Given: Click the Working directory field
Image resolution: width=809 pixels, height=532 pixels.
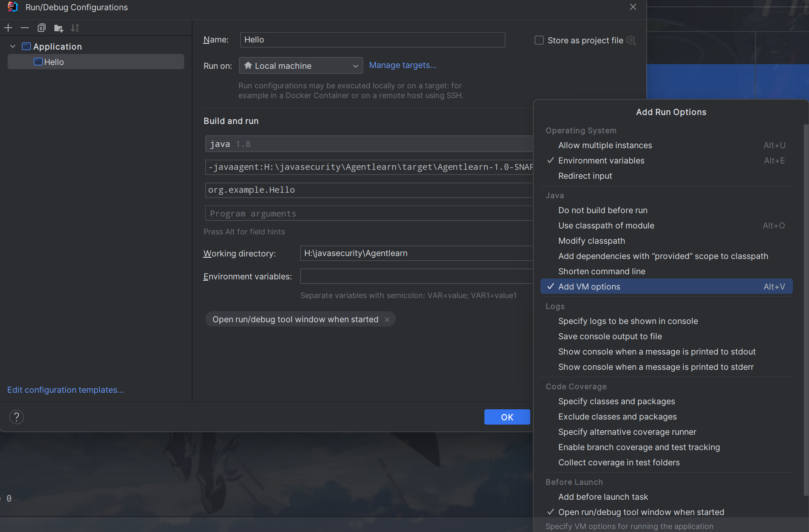Looking at the screenshot, I should pyautogui.click(x=416, y=253).
